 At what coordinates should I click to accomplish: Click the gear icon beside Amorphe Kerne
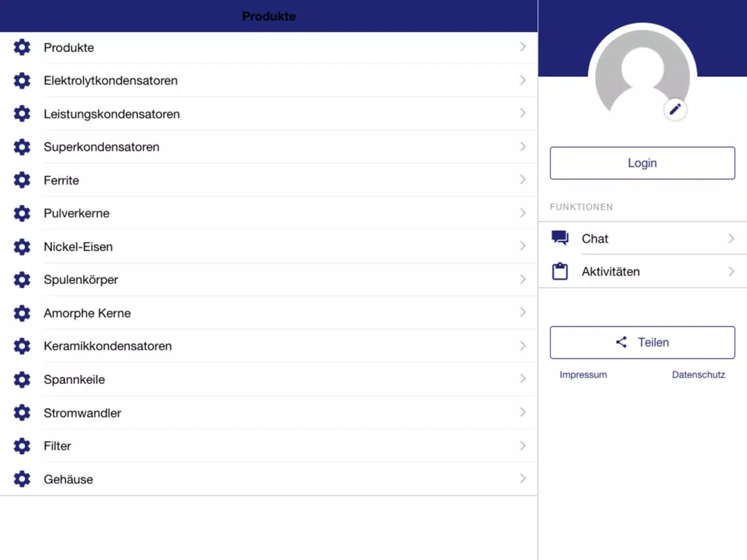point(22,313)
